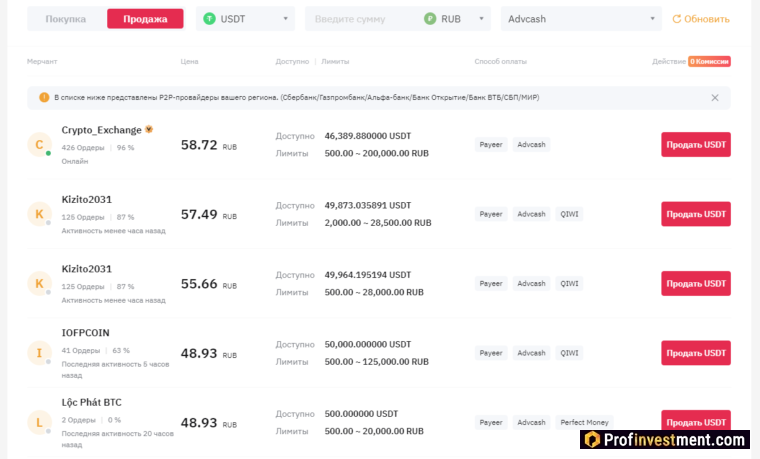The width and height of the screenshot is (760, 459).
Task: Open Kizito2031 profile at 57.49 RUB
Action: pyautogui.click(x=87, y=199)
